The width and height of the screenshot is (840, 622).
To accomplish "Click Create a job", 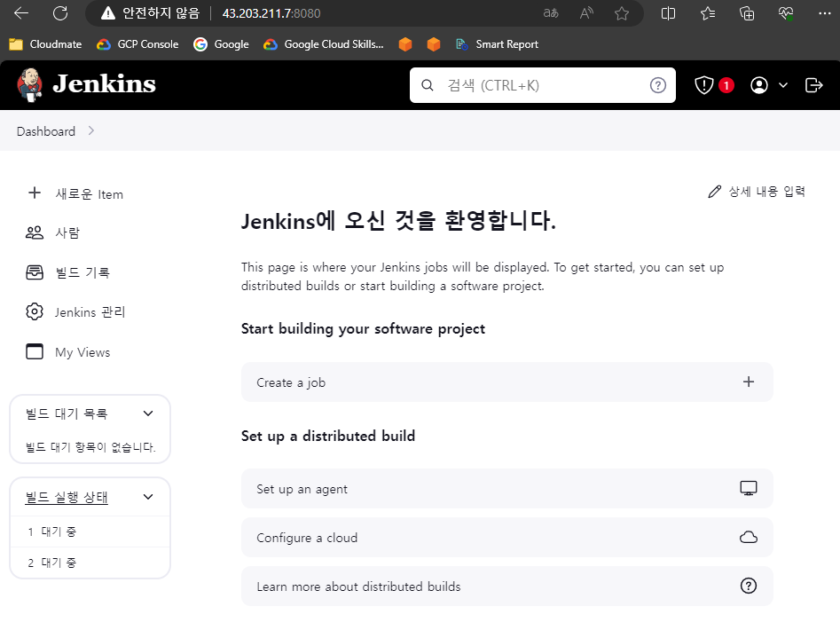I will coord(506,382).
